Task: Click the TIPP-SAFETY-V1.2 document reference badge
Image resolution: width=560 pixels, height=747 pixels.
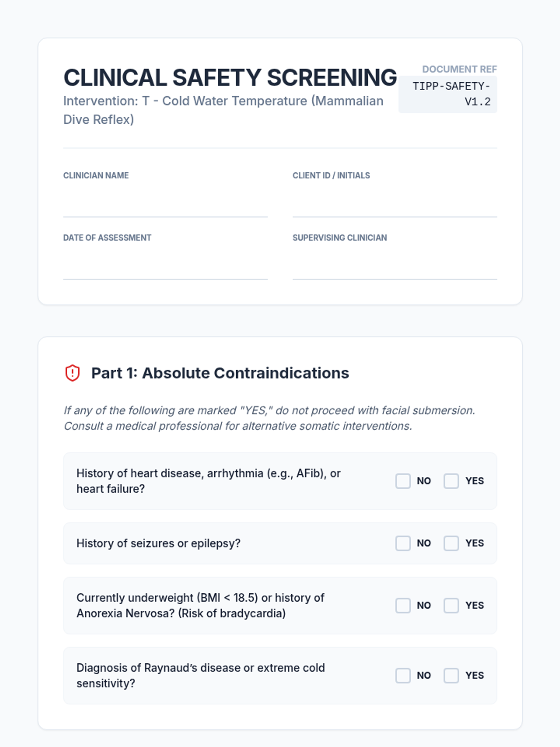Action: (448, 94)
